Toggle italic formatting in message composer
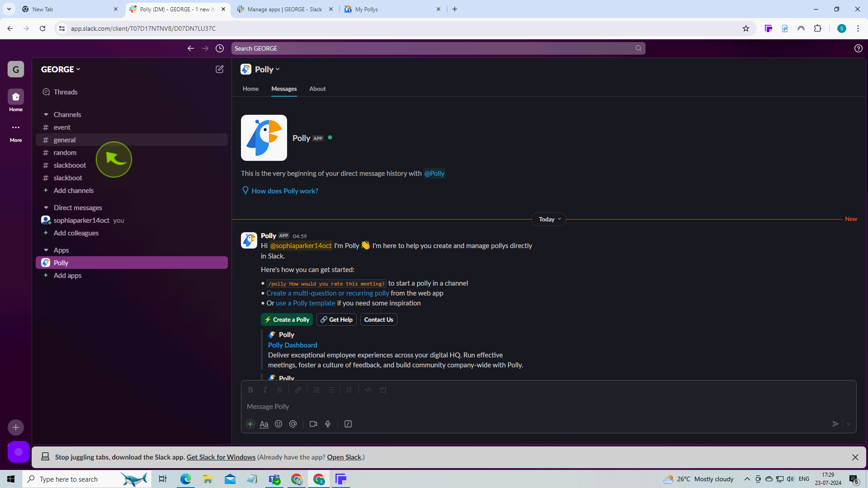868x488 pixels. coord(265,389)
